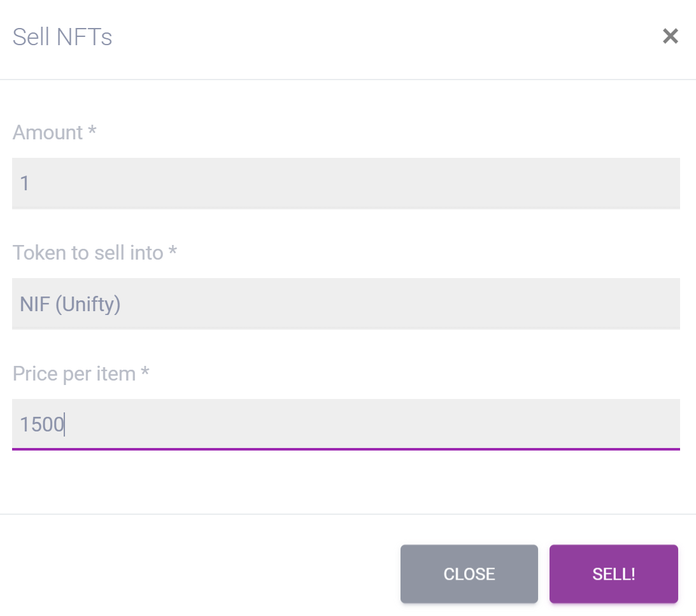The image size is (696, 616).
Task: Click the asterisk next to Amount
Action: coord(92,130)
